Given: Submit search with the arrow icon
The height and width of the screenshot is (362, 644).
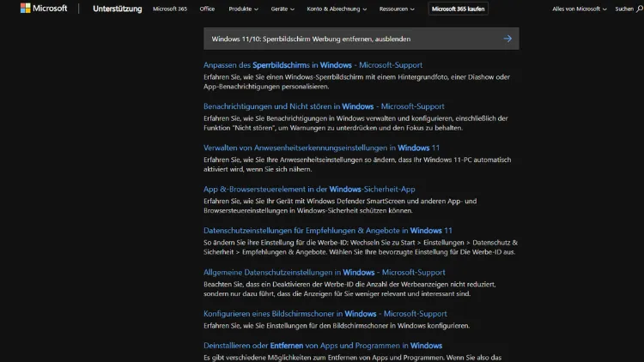Looking at the screenshot, I should 507,39.
